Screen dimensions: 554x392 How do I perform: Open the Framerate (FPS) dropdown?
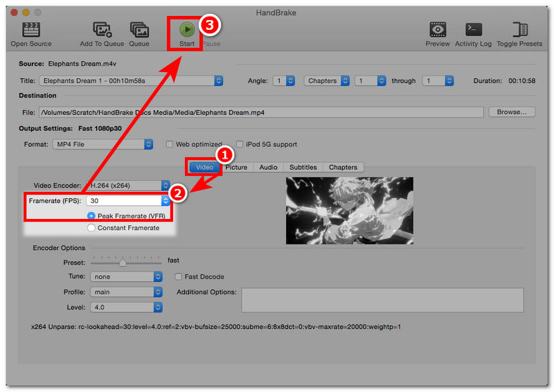point(129,201)
